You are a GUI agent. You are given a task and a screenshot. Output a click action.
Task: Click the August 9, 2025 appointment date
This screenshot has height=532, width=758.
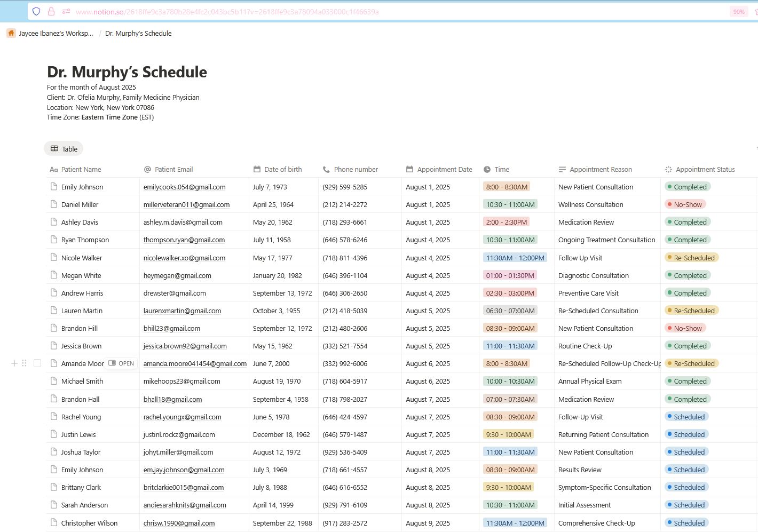pos(428,523)
